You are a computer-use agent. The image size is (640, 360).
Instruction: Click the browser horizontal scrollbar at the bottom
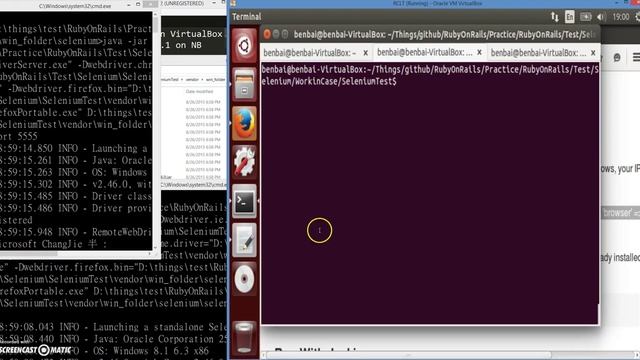point(449,355)
